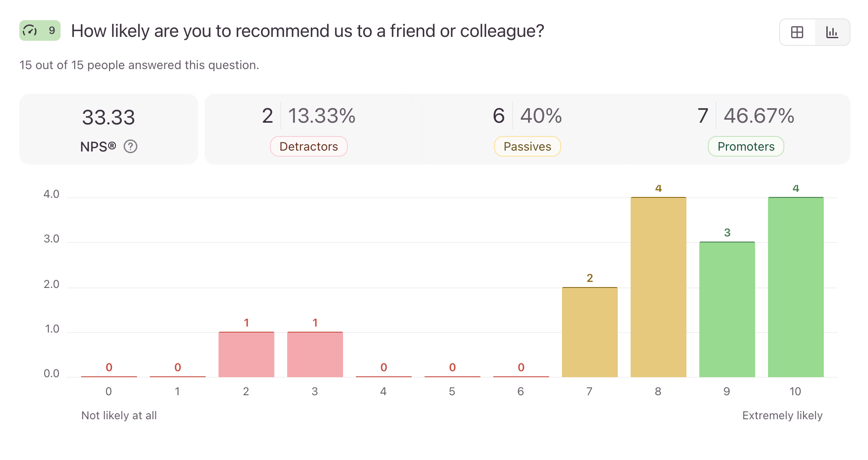Click the 40% passives percentage
This screenshot has width=868, height=460.
pyautogui.click(x=541, y=116)
